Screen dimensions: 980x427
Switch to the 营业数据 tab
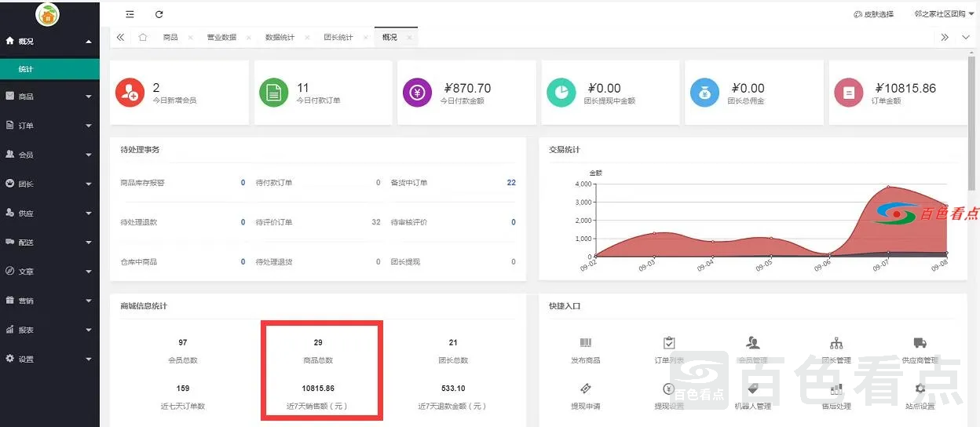(221, 37)
